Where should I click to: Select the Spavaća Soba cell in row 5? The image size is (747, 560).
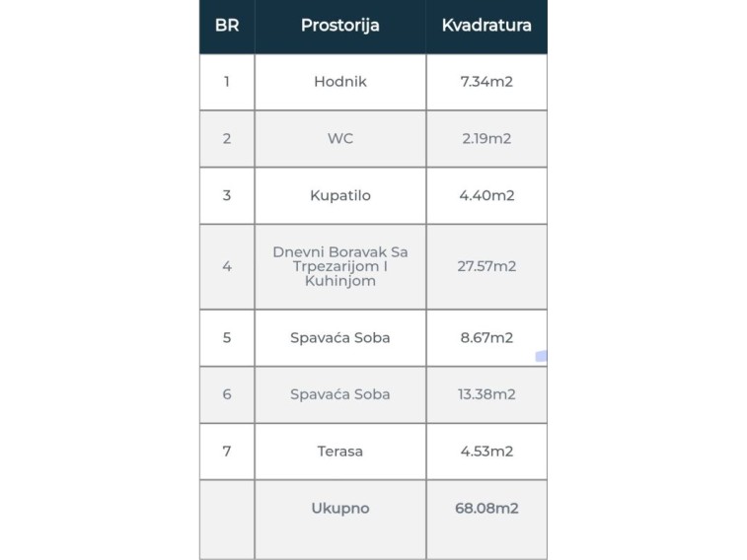point(339,337)
